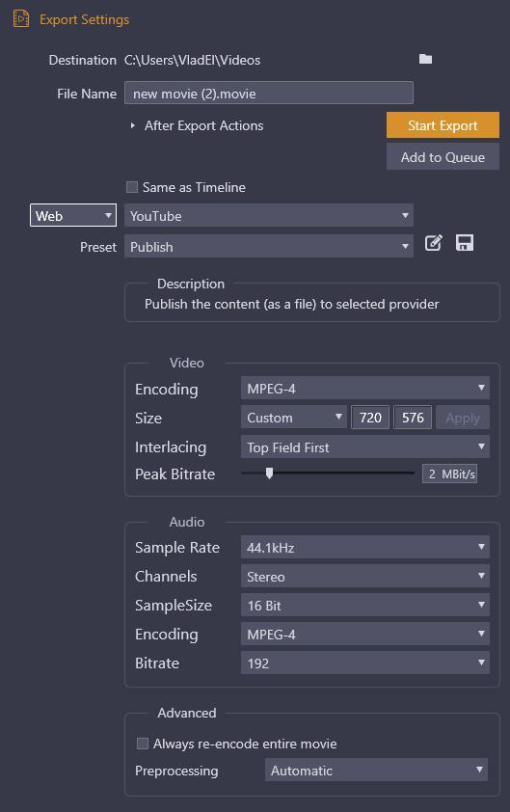Image resolution: width=510 pixels, height=812 pixels.
Task: Click the save preset floppy disk icon
Action: tap(465, 243)
